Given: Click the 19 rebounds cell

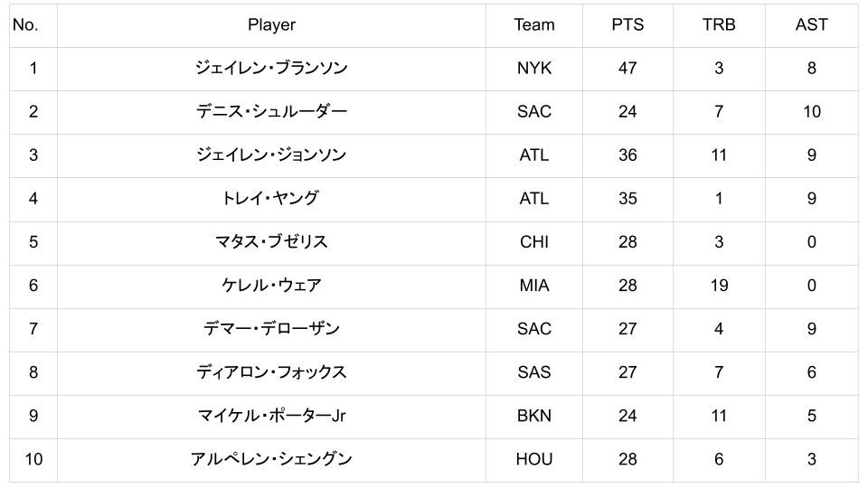Looking at the screenshot, I should 719,286.
